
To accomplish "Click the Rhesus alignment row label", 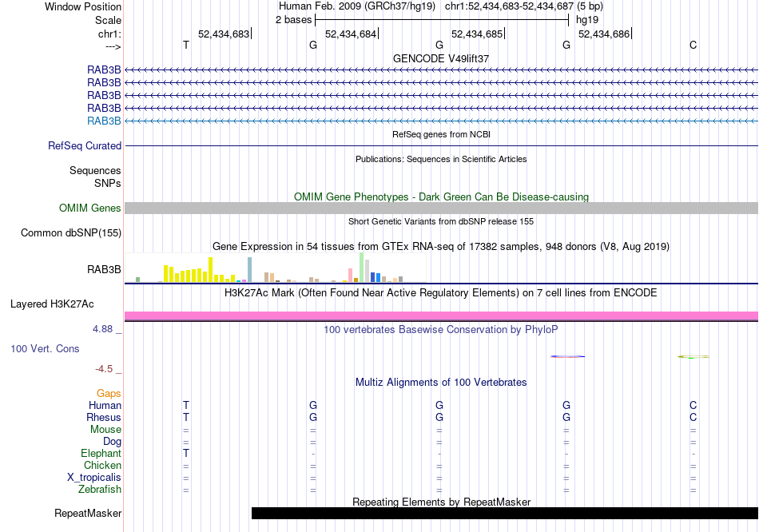I will 104,417.
